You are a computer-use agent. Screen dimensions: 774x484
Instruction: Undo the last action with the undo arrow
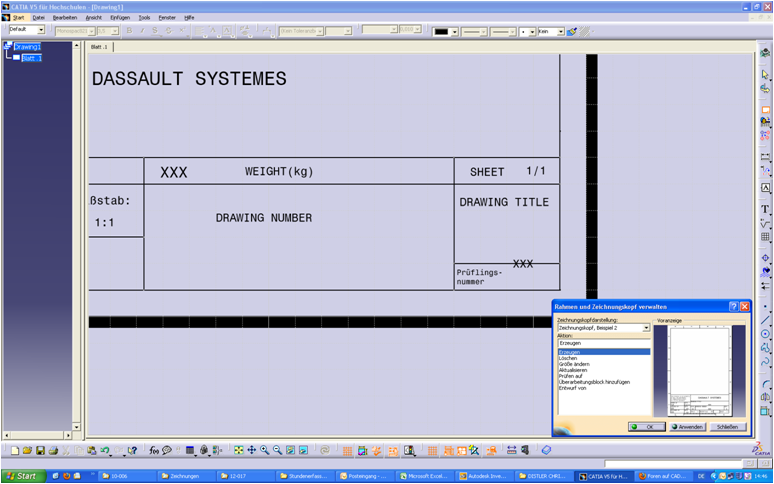pyautogui.click(x=105, y=450)
